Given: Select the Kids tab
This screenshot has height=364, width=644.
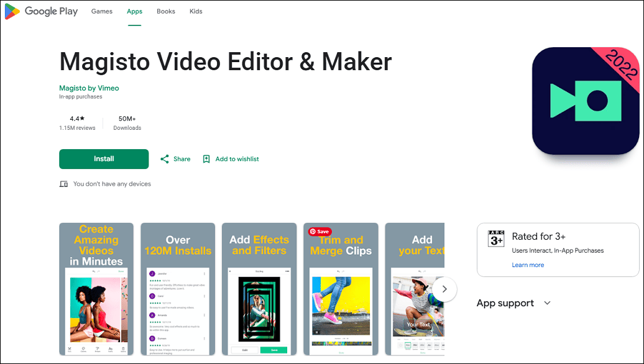Looking at the screenshot, I should point(196,11).
